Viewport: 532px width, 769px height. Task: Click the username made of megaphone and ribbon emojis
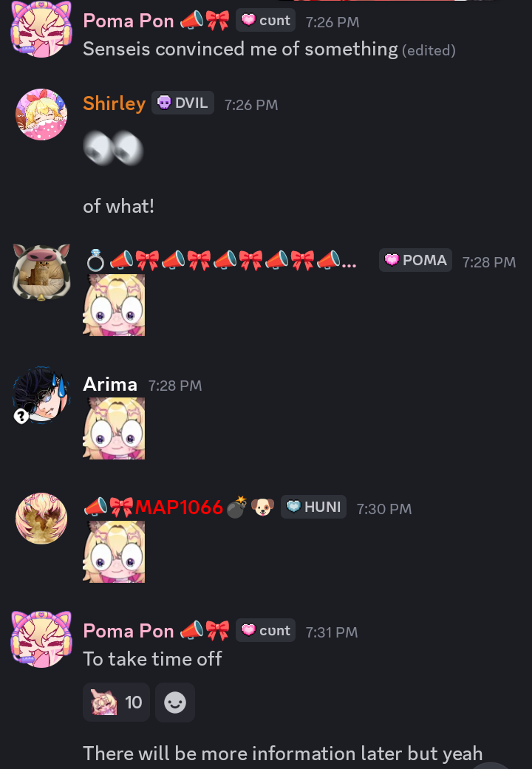point(220,260)
